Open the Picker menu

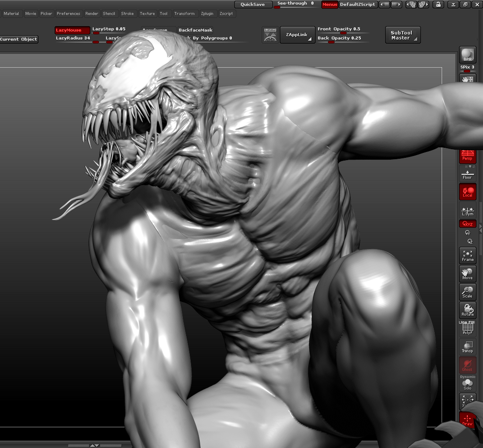click(46, 14)
